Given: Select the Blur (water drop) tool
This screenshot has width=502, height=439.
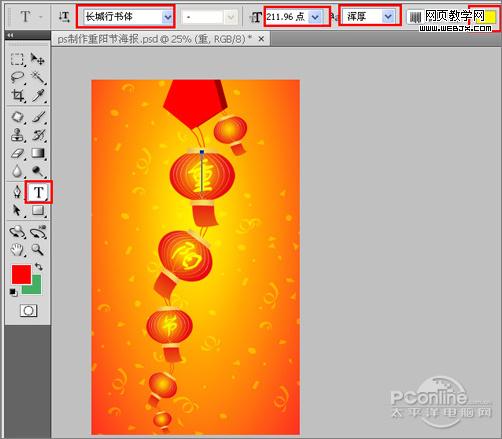Looking at the screenshot, I should [x=17, y=171].
